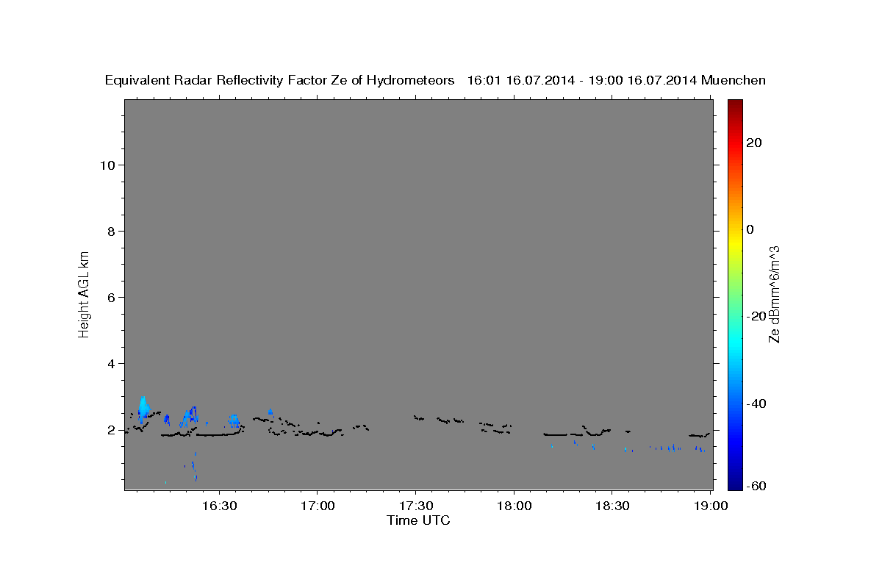This screenshot has height=588, width=882.
Task: Click the 18:00 time tick label
Action: [x=513, y=506]
